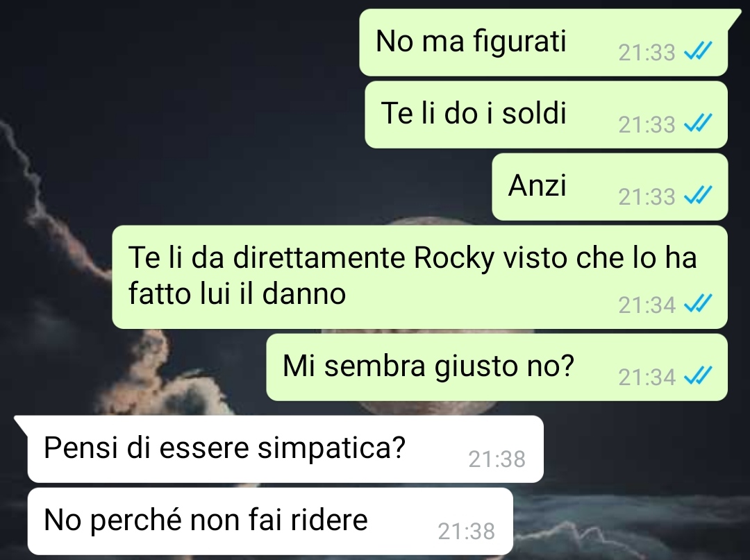This screenshot has width=750, height=560.
Task: Click the 21:34 timestamp on the Rocky message
Action: [647, 305]
